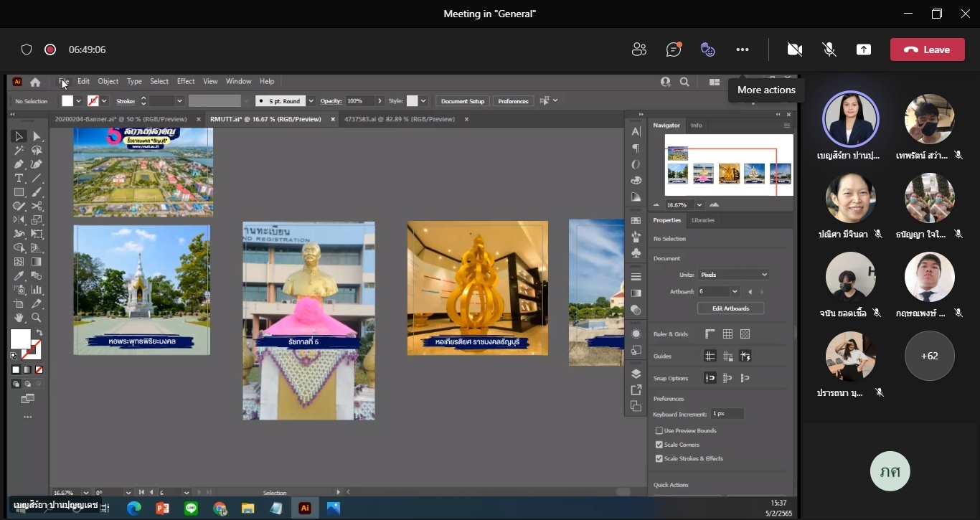Open the File menu
980x520 pixels.
pos(64,82)
